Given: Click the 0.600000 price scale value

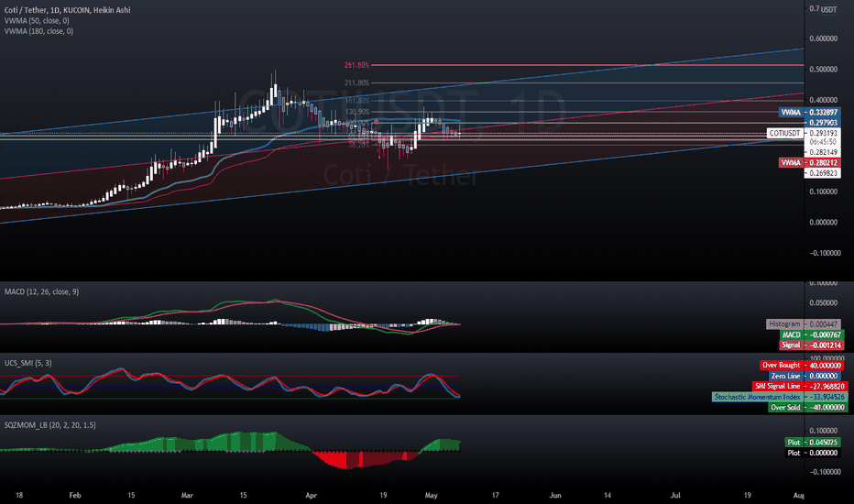Looking at the screenshot, I should (823, 38).
